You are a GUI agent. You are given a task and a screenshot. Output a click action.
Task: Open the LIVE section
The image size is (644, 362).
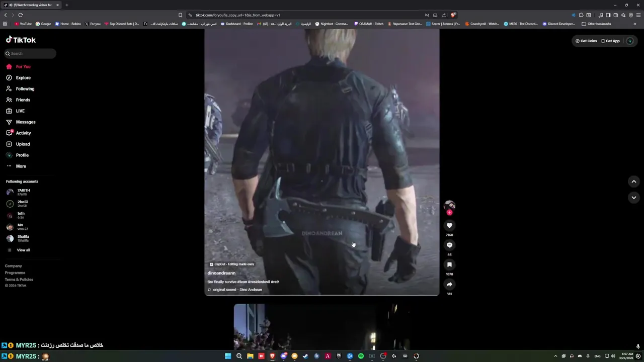point(16,111)
